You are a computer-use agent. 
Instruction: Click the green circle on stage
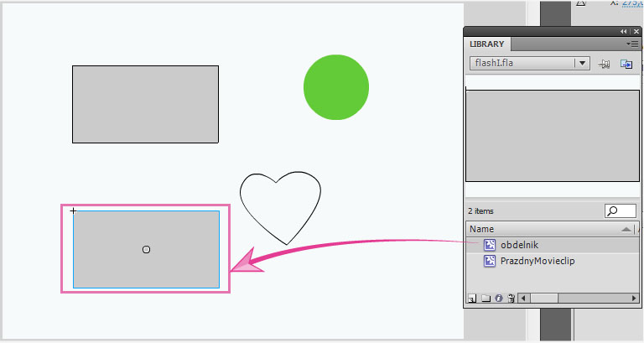(x=335, y=87)
